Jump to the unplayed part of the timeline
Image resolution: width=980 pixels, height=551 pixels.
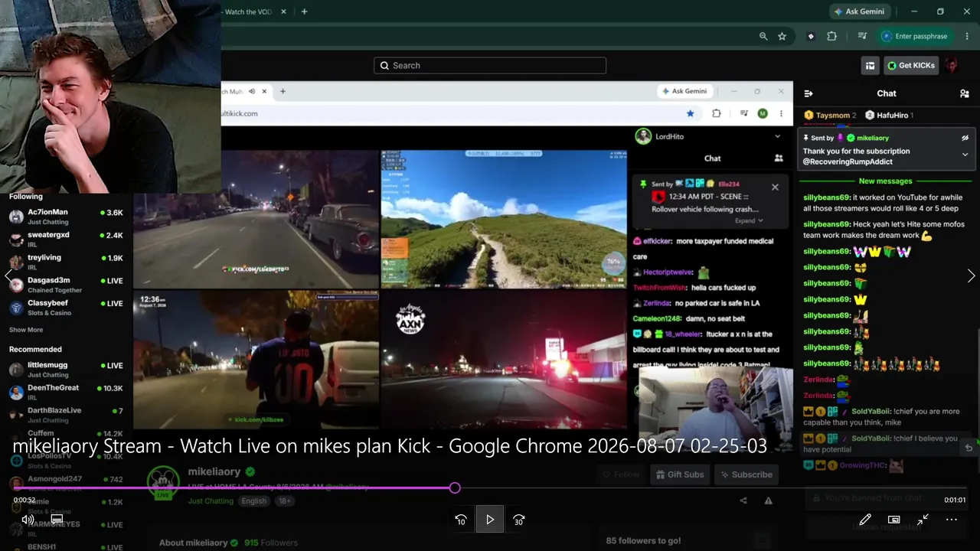click(x=713, y=487)
